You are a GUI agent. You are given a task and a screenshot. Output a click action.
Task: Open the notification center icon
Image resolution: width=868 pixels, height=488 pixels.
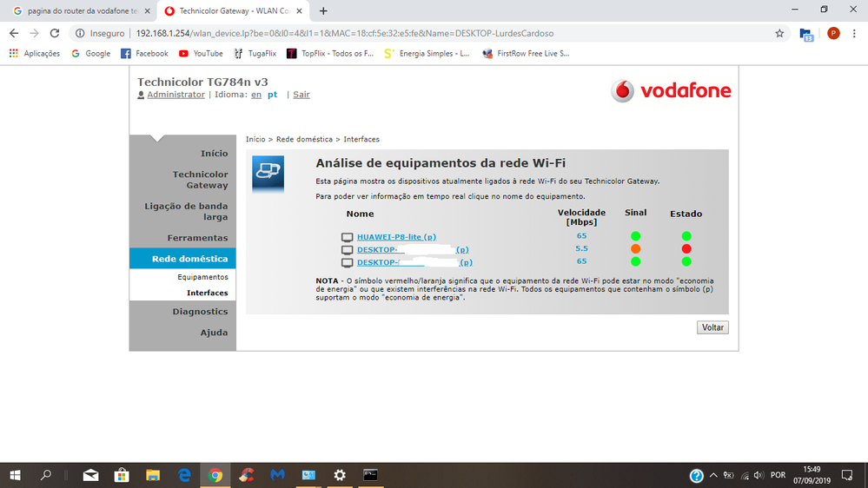[x=847, y=475]
